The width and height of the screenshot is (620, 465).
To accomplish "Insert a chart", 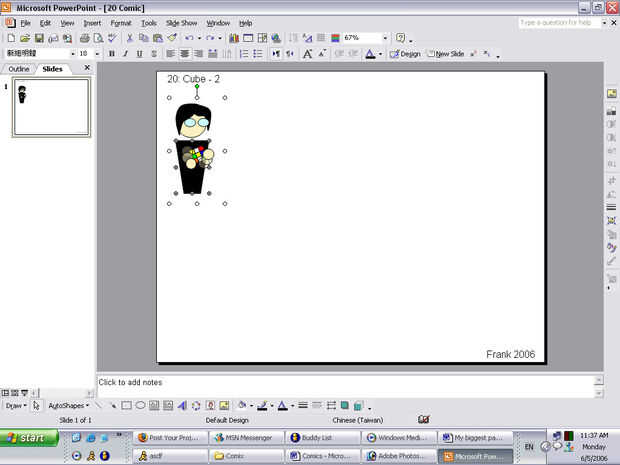I will 234,38.
